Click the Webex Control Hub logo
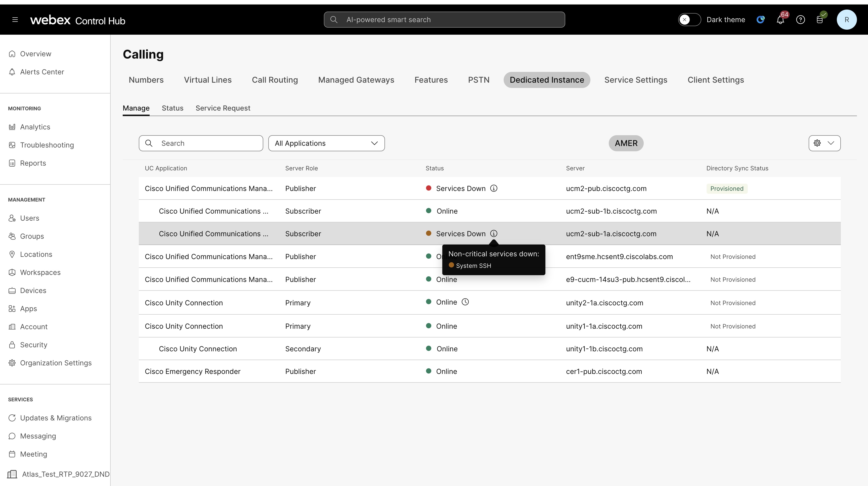 (78, 20)
